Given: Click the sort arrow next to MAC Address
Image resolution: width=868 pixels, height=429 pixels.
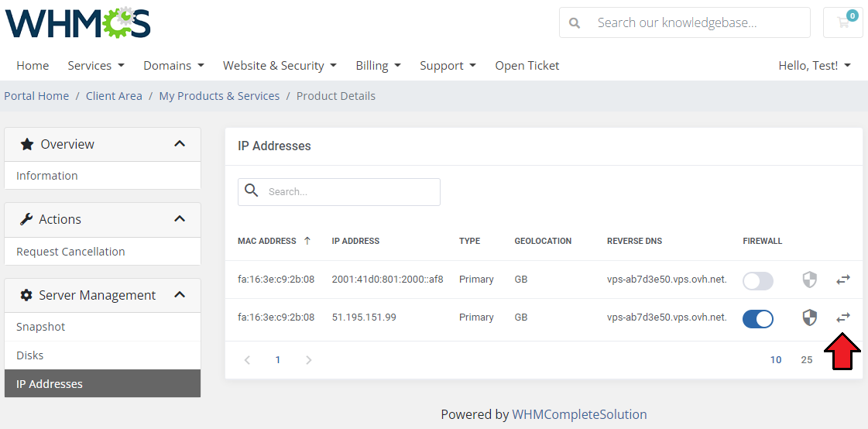Looking at the screenshot, I should click(x=307, y=241).
